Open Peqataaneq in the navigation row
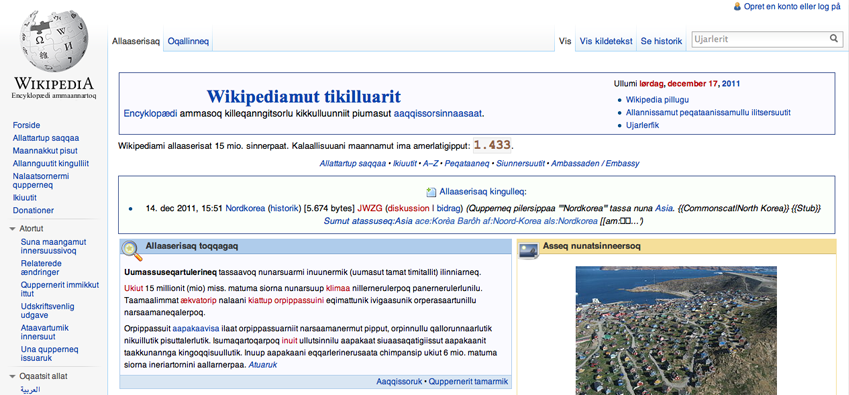 [x=467, y=163]
